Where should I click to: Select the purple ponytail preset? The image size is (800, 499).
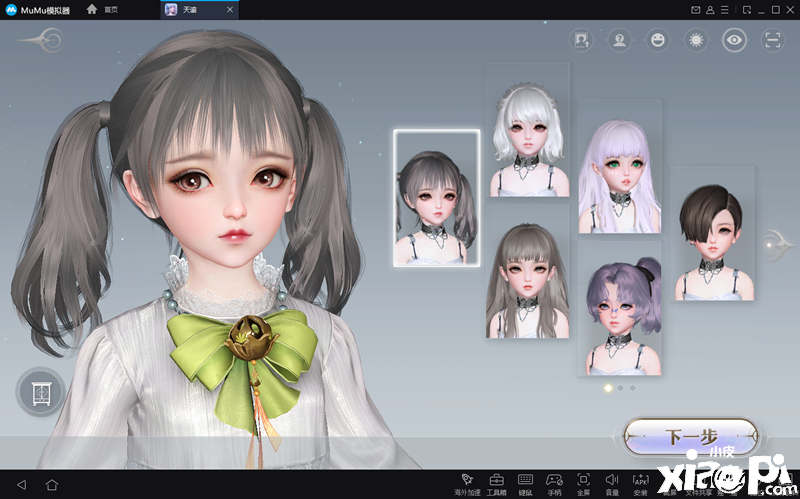pos(619,309)
